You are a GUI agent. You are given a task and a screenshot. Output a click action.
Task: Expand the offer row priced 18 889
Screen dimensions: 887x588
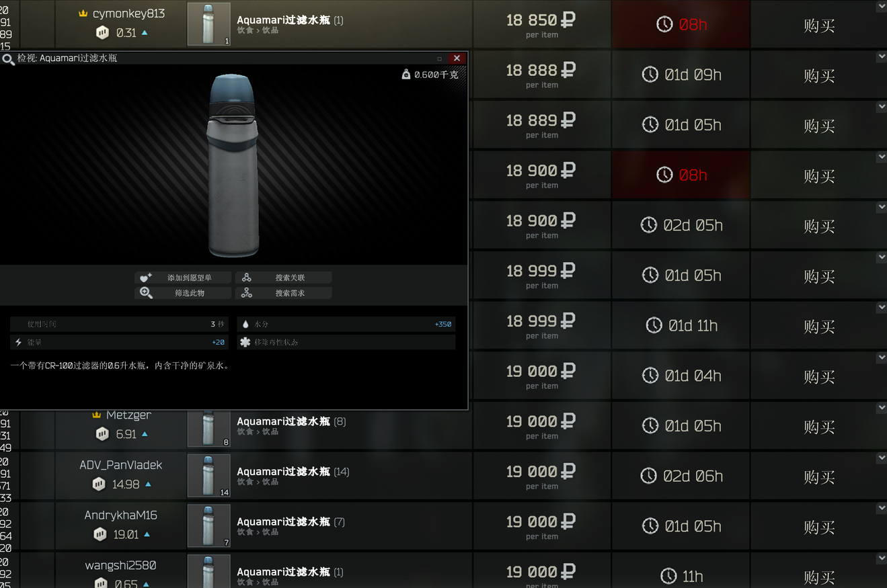pos(881,107)
